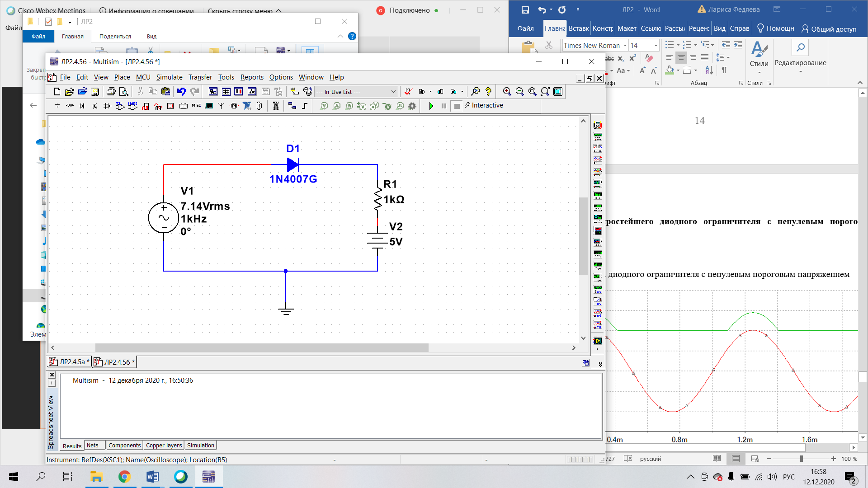Place a CMOS component from toolbar

[132, 106]
